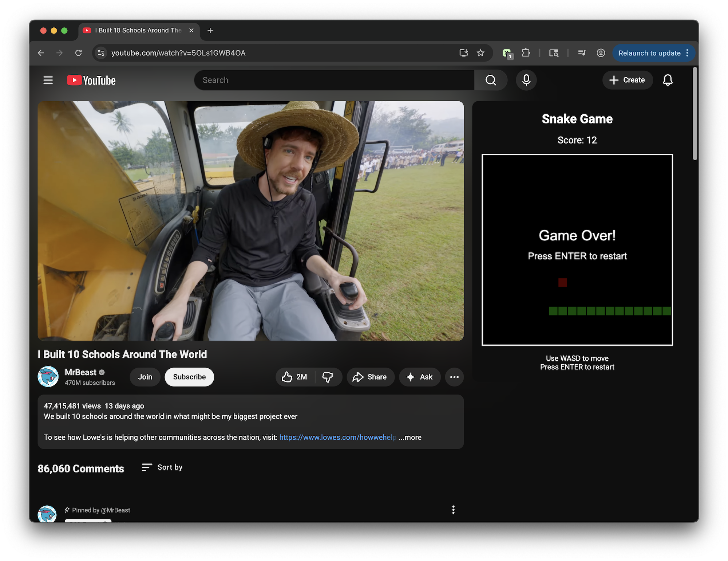Open the notifications bell
Viewport: 728px width, 561px height.
tap(667, 80)
